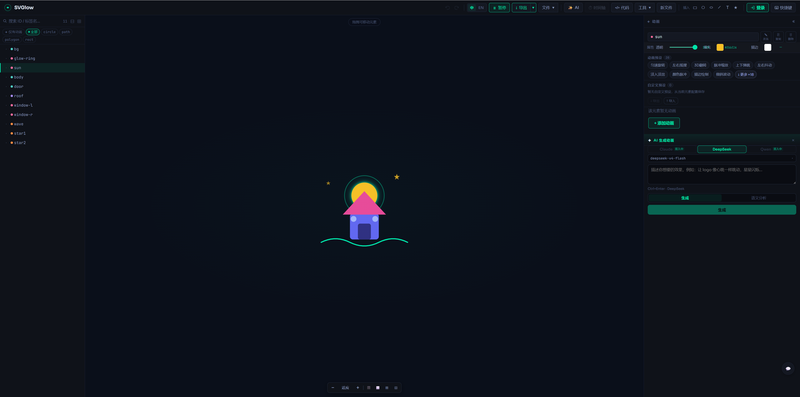The image size is (800, 397).
Task: Open the export dropdown arrow
Action: tap(533, 8)
